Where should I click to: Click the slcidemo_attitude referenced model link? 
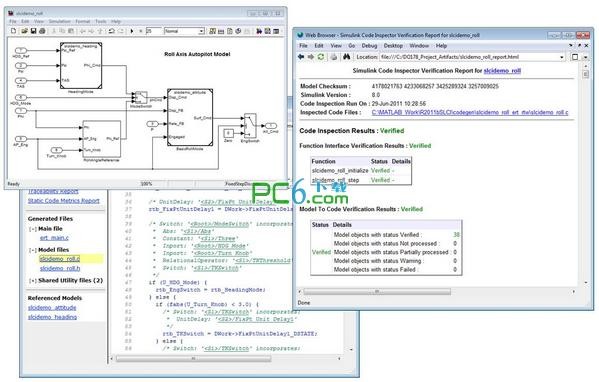click(x=52, y=308)
